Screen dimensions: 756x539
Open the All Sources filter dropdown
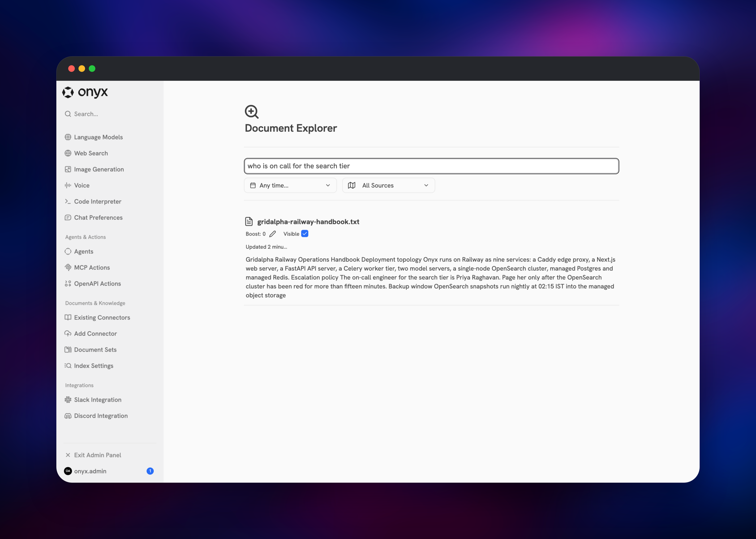[x=389, y=185]
